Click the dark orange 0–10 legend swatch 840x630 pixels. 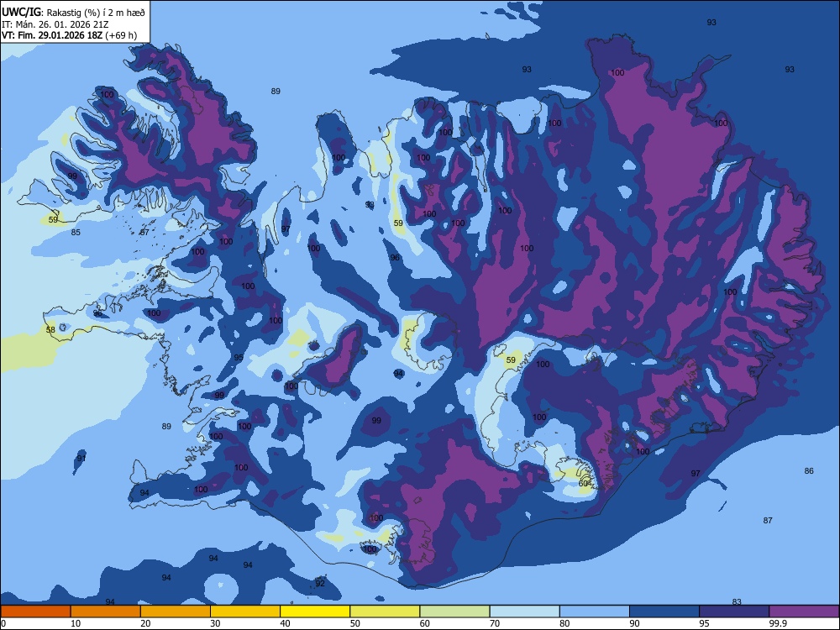[x=35, y=612]
